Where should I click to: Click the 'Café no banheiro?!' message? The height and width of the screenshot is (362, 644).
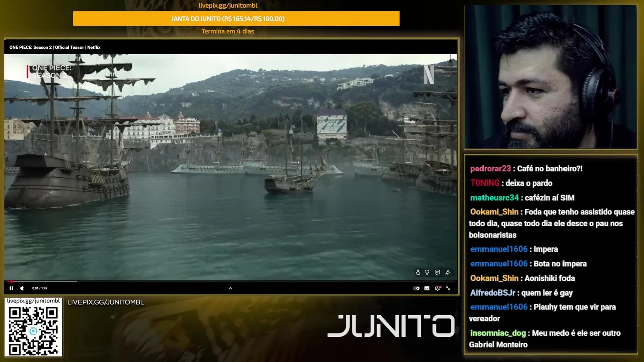[x=550, y=169]
